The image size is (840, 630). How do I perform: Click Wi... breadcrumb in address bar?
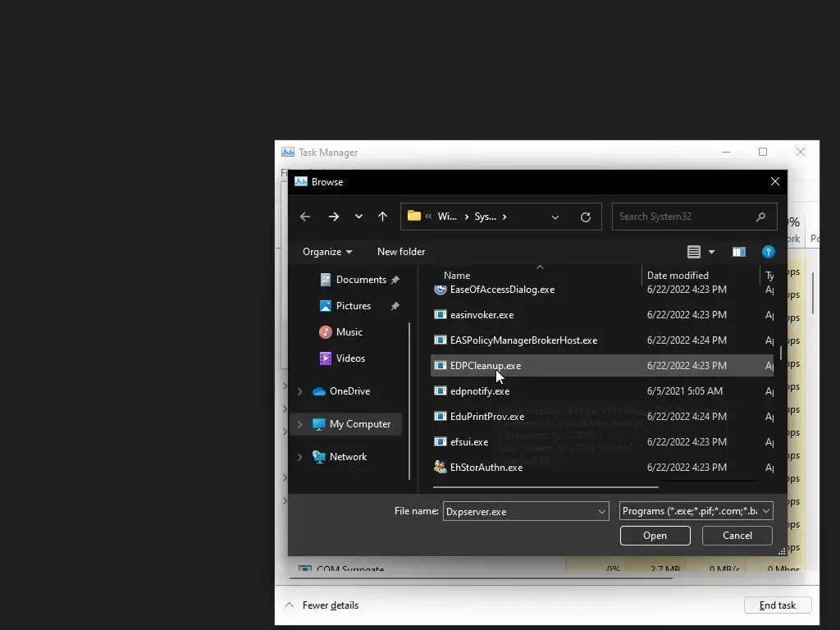[x=447, y=217]
